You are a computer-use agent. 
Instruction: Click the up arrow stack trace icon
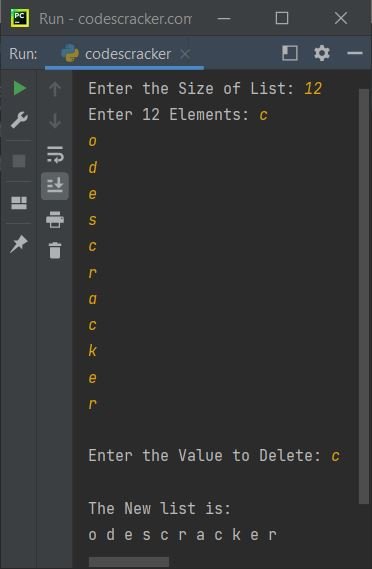coord(55,89)
